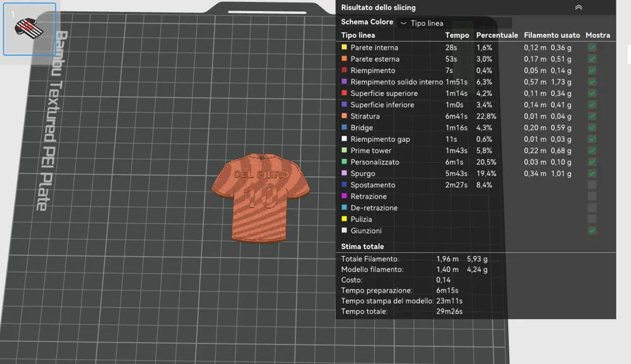Image resolution: width=631 pixels, height=364 pixels.
Task: Click the Pulizia yellow swatch
Action: (344, 219)
